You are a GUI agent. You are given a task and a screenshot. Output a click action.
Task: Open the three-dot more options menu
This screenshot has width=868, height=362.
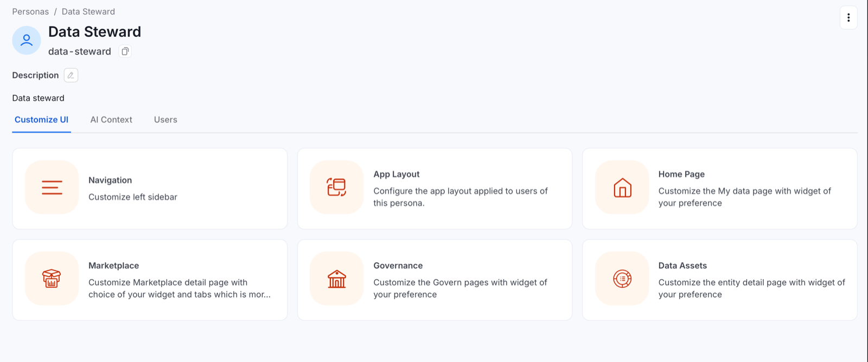(x=848, y=18)
